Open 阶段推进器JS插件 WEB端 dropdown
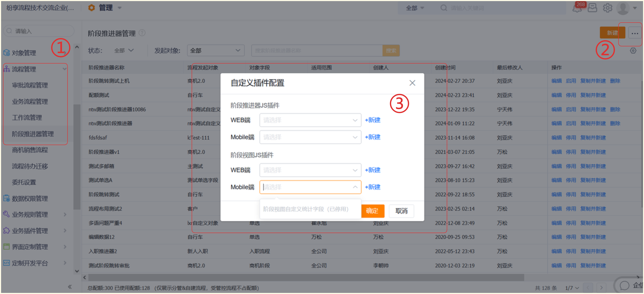Screen dimensions: 644x294 pyautogui.click(x=310, y=120)
